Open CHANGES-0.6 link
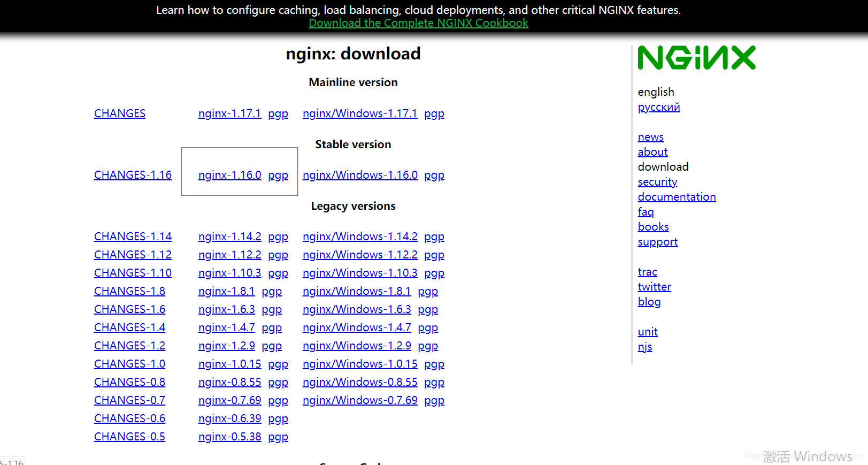868x465 pixels. point(130,418)
